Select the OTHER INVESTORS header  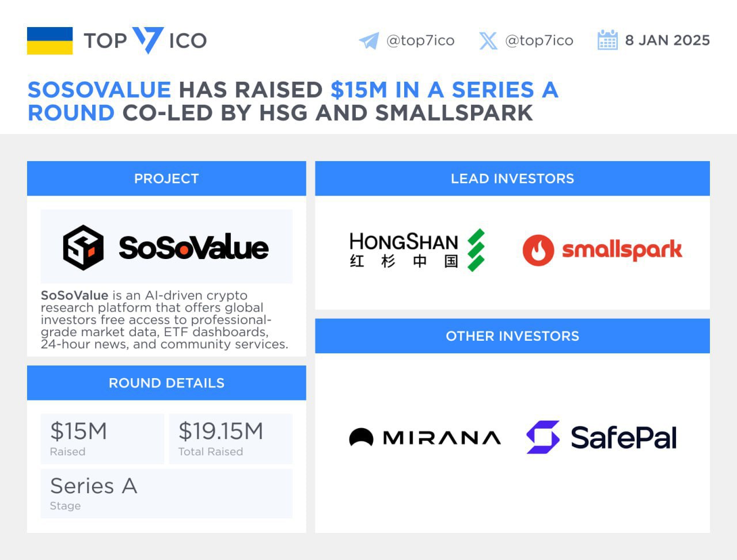(512, 336)
